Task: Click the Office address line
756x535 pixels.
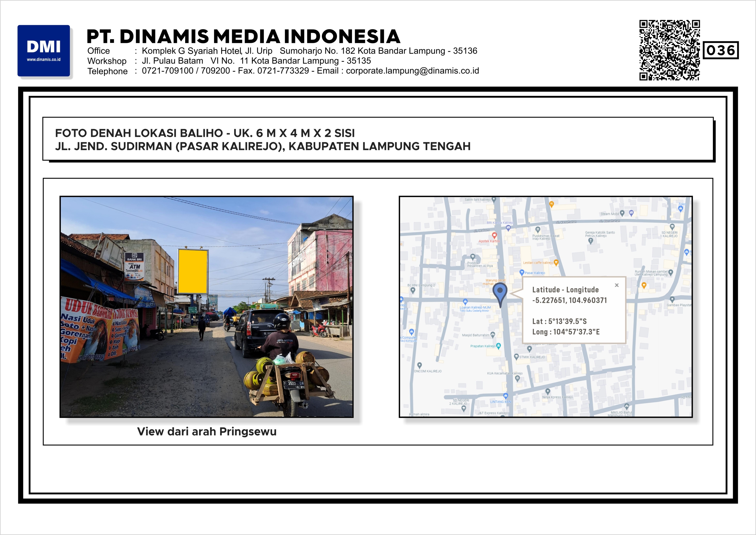Action: (x=282, y=51)
